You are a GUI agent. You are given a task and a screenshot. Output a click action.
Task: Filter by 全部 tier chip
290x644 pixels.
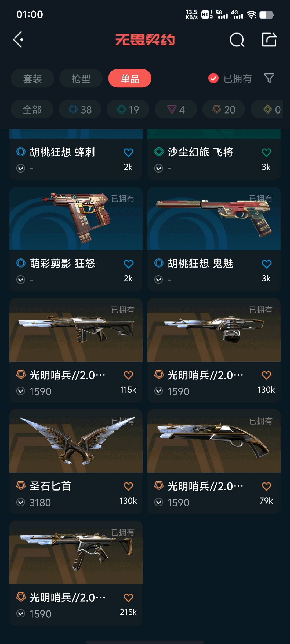click(x=32, y=109)
